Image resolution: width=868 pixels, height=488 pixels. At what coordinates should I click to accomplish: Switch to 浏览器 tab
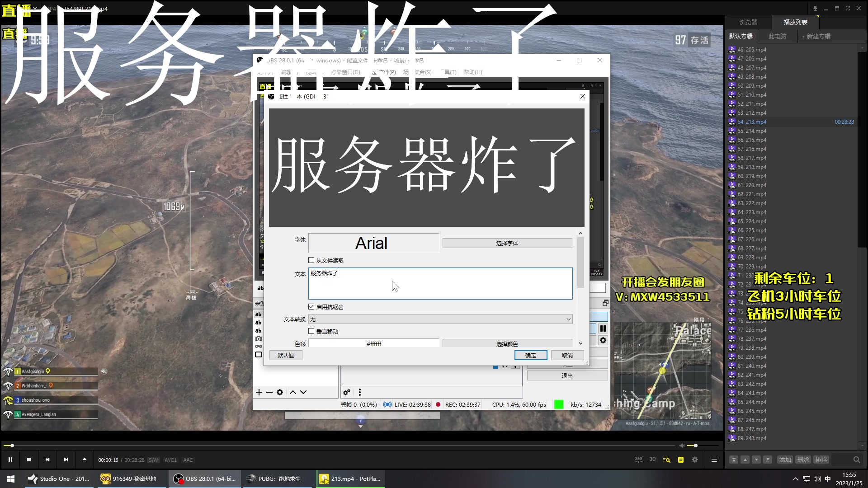(x=748, y=22)
